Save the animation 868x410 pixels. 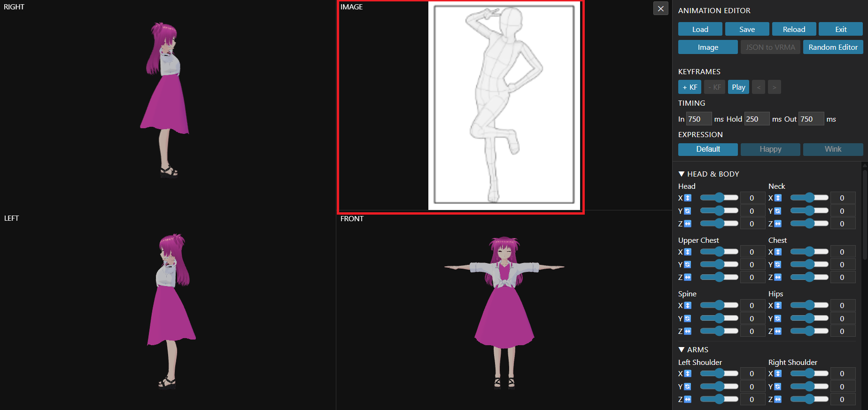click(747, 29)
